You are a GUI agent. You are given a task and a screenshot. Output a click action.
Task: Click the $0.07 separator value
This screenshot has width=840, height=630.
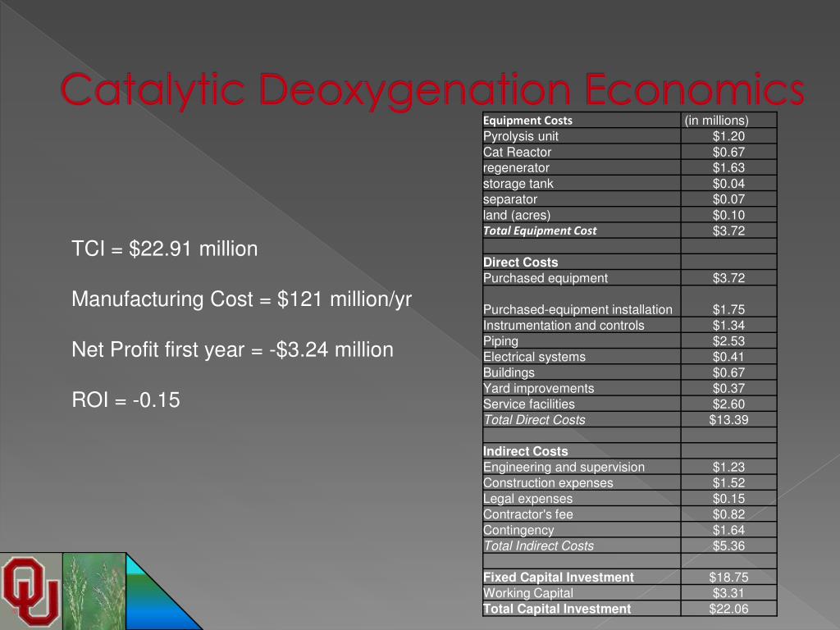(728, 199)
